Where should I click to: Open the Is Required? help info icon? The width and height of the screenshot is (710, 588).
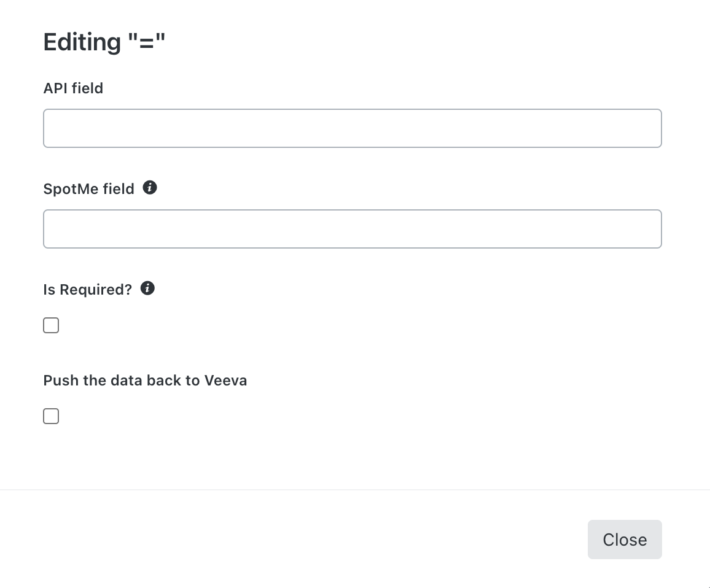[x=147, y=288]
